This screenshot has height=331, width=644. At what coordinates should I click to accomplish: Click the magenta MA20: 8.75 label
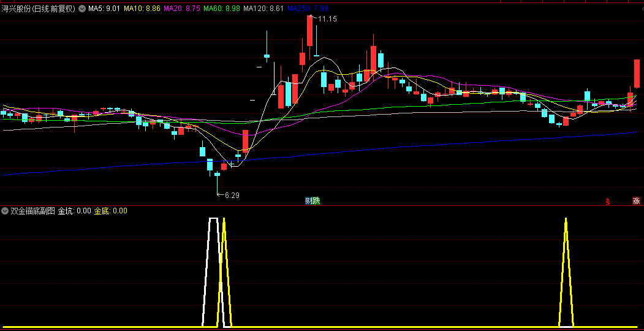(x=181, y=8)
